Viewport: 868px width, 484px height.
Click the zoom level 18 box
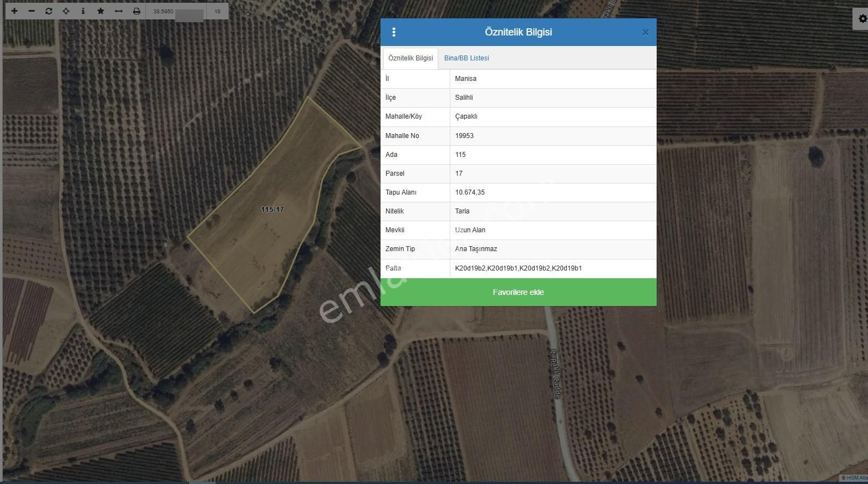(217, 11)
